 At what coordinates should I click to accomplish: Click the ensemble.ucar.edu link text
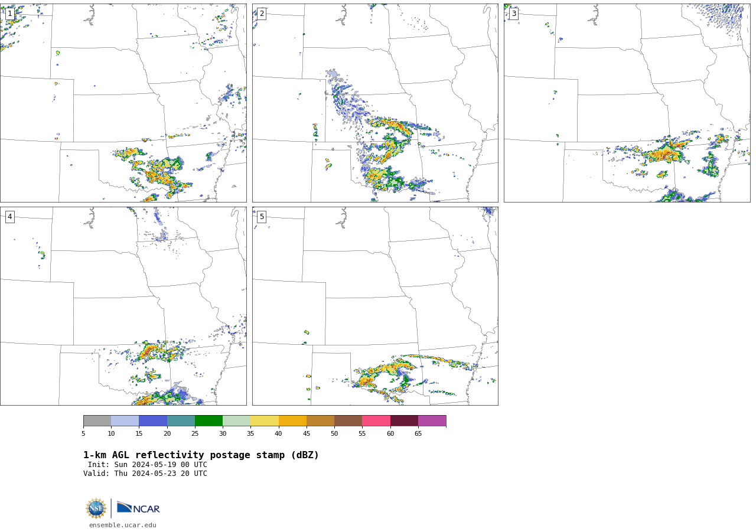point(123,525)
